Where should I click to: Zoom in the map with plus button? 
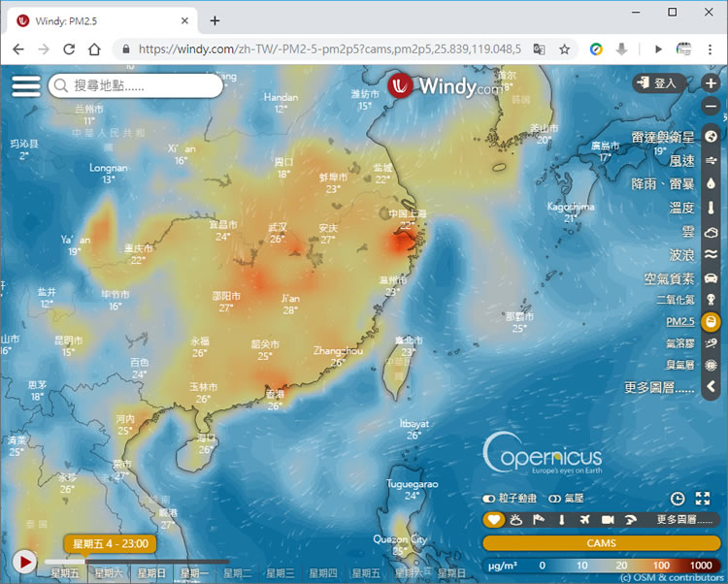tap(711, 83)
